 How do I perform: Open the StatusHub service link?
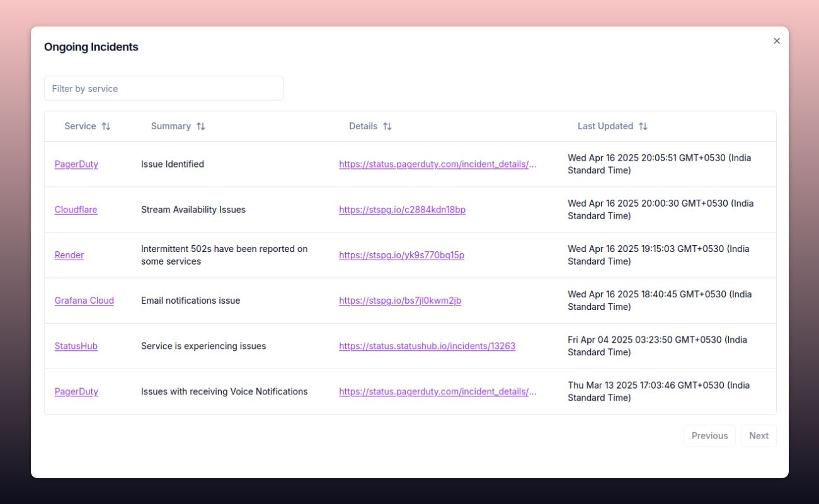(x=76, y=346)
